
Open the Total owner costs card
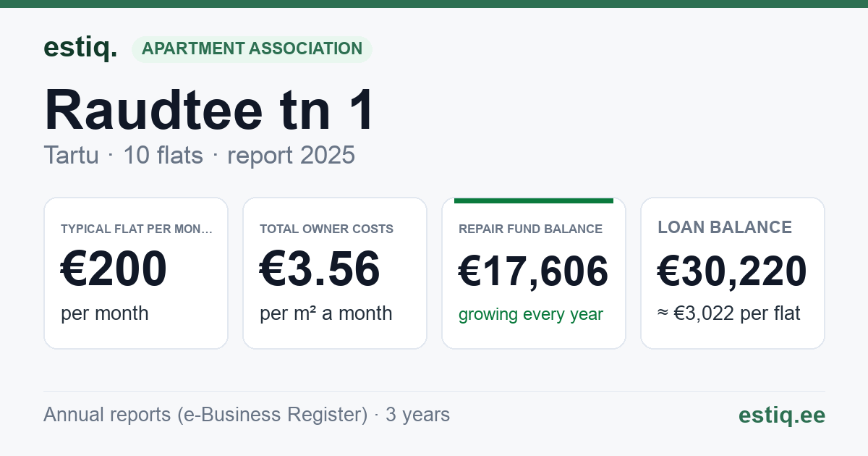click(335, 273)
